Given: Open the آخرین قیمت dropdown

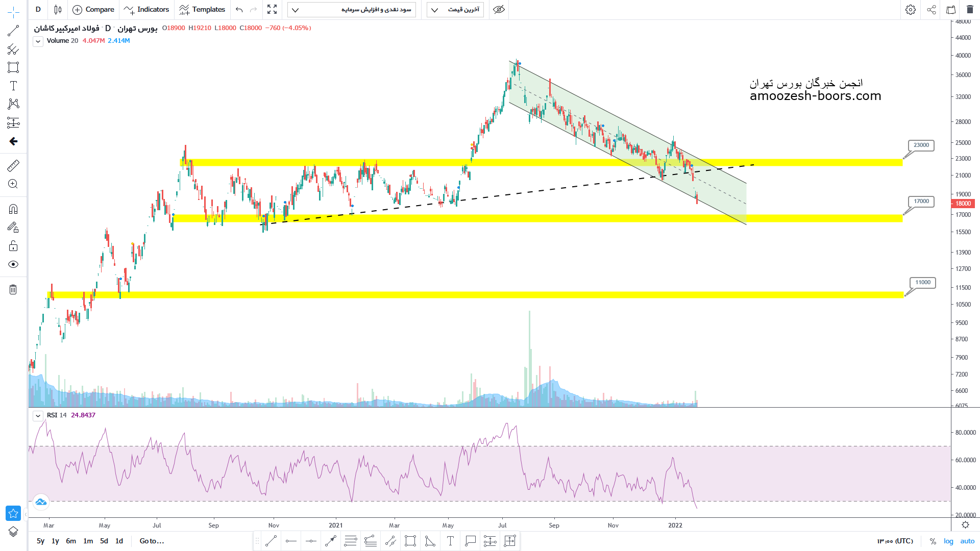Looking at the screenshot, I should click(455, 10).
